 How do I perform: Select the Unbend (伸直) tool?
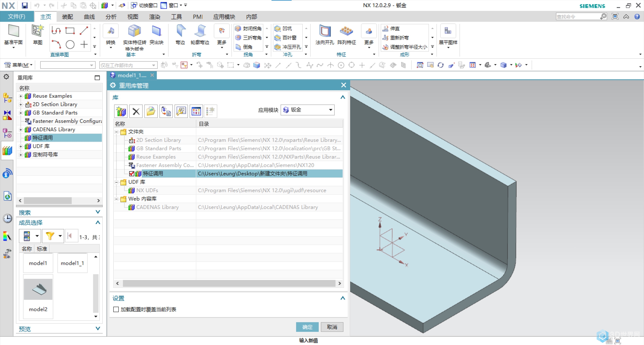click(x=391, y=29)
